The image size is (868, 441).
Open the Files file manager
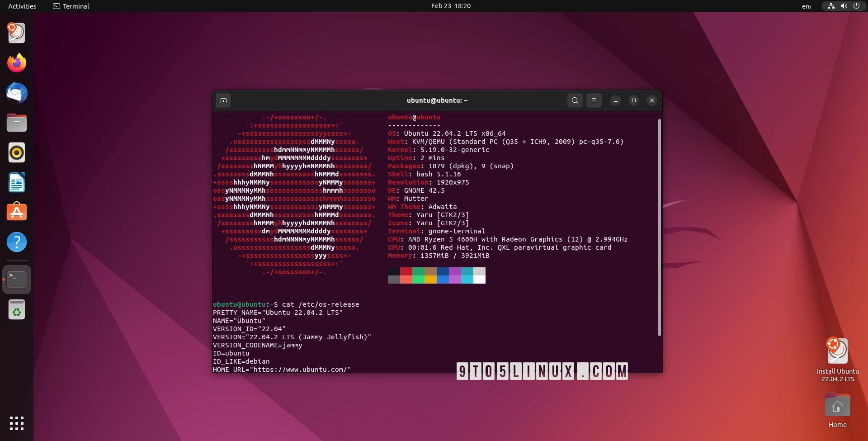tap(17, 123)
